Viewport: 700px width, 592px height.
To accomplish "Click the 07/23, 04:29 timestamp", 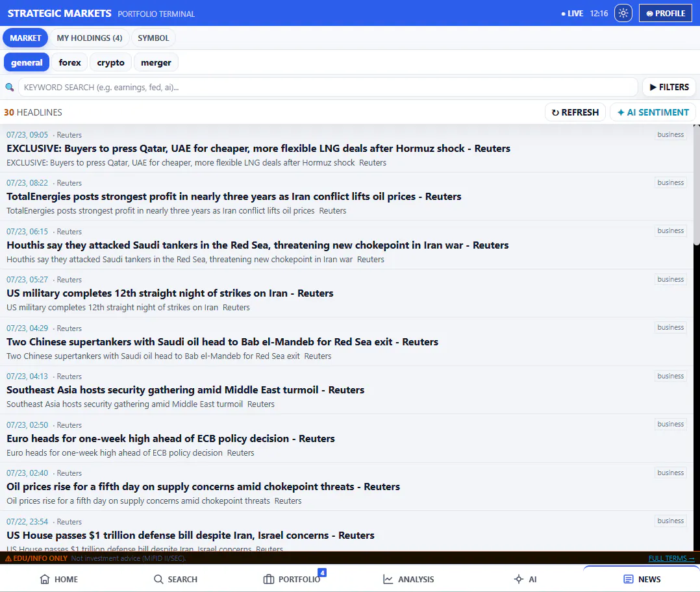I will point(27,328).
